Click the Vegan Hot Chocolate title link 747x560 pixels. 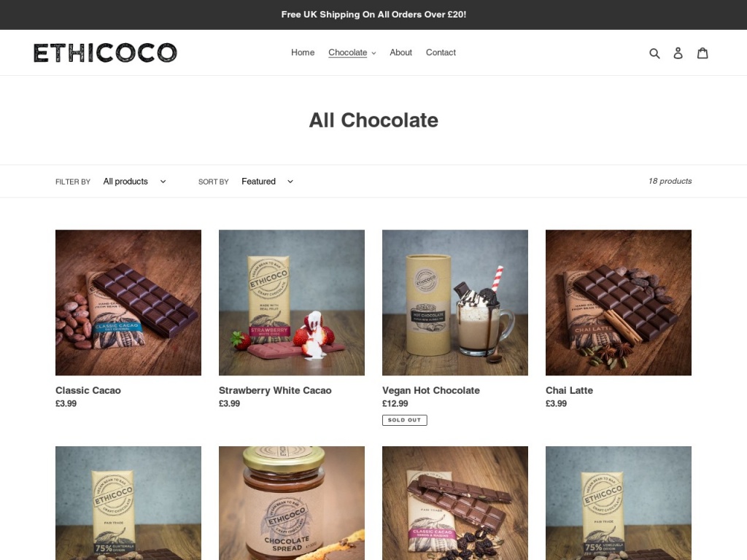(x=430, y=391)
